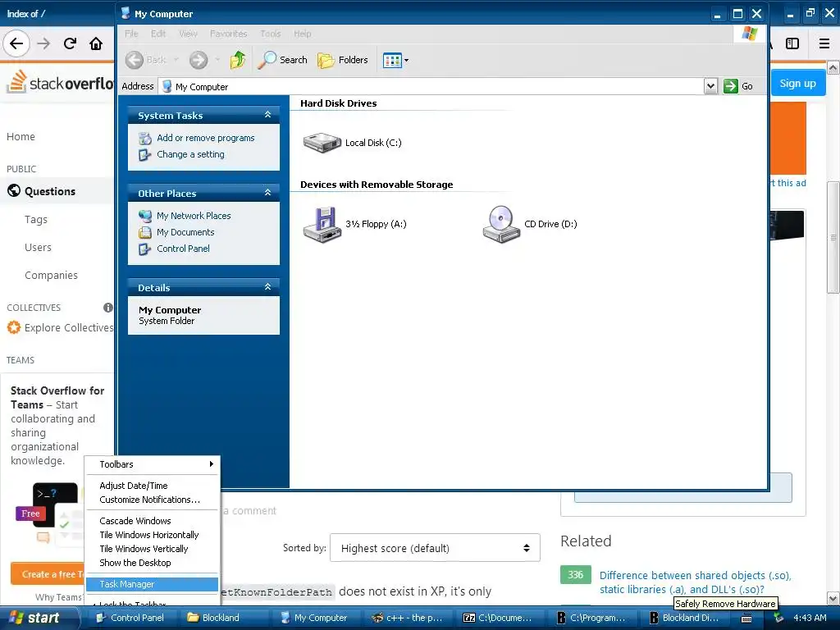Open the Favorites menu
The width and height of the screenshot is (840, 630).
click(x=229, y=34)
